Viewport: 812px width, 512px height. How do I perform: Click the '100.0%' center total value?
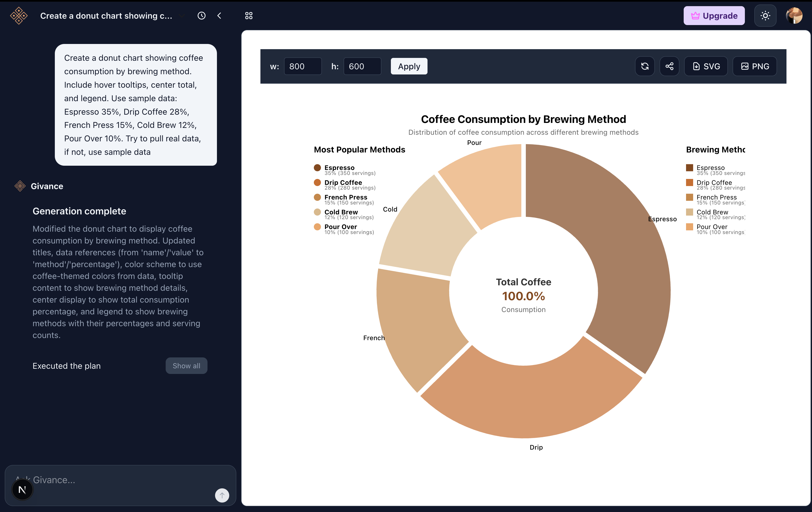coord(523,296)
